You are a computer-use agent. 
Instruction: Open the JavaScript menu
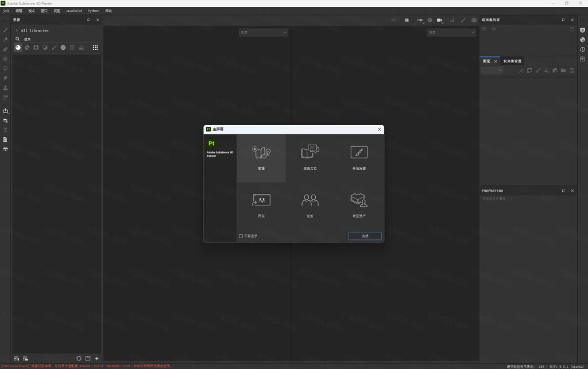point(74,11)
